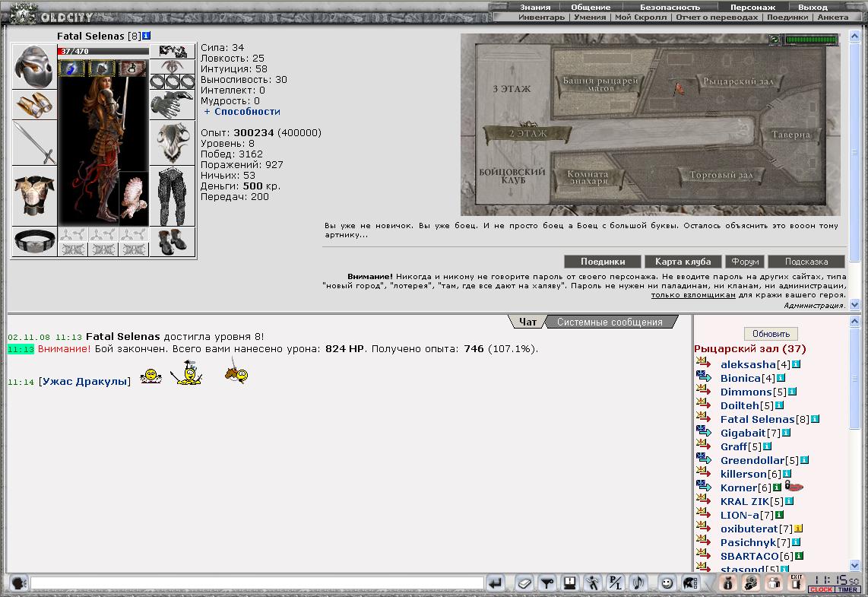Click the computer exclamation mark icon
This screenshot has width=868, height=597.
(x=569, y=583)
